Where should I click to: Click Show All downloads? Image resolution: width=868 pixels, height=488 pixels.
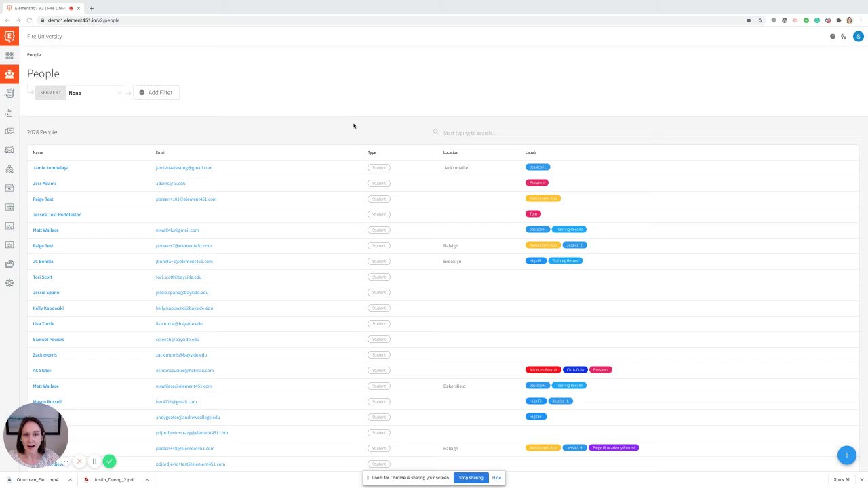[x=842, y=480]
